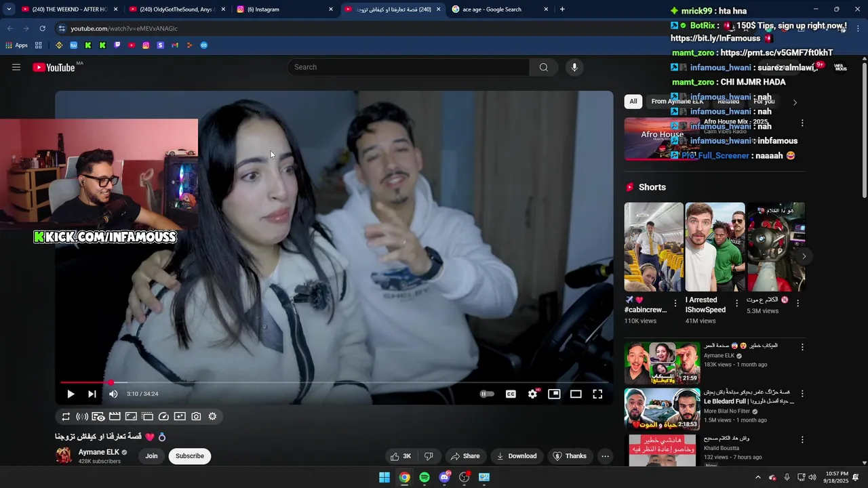
Task: Click the Thanks button
Action: 570,456
